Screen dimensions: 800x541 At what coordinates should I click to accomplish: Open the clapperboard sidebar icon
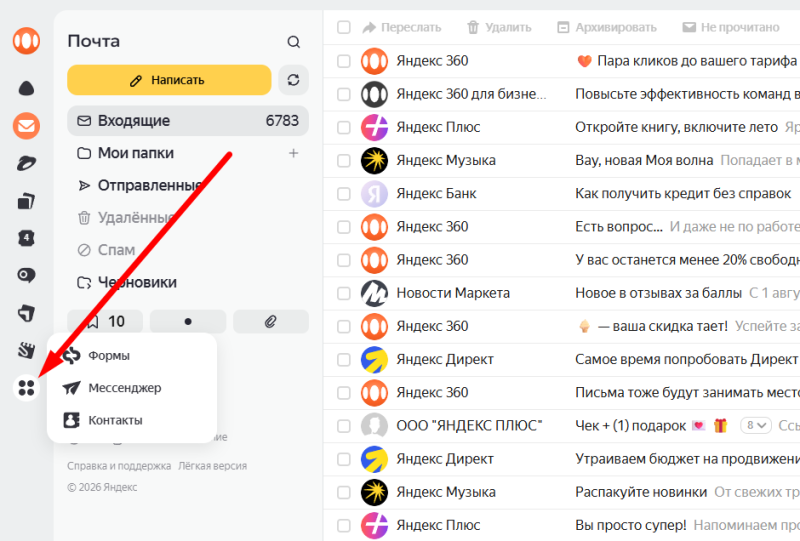(x=27, y=350)
